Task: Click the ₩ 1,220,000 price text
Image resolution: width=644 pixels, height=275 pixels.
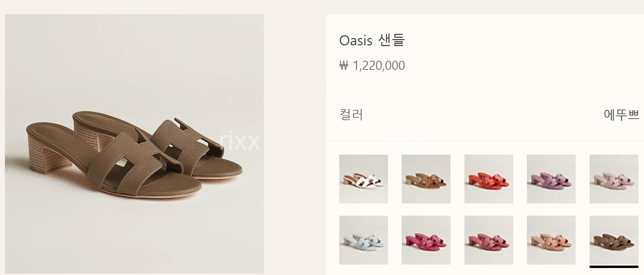Action: click(372, 66)
